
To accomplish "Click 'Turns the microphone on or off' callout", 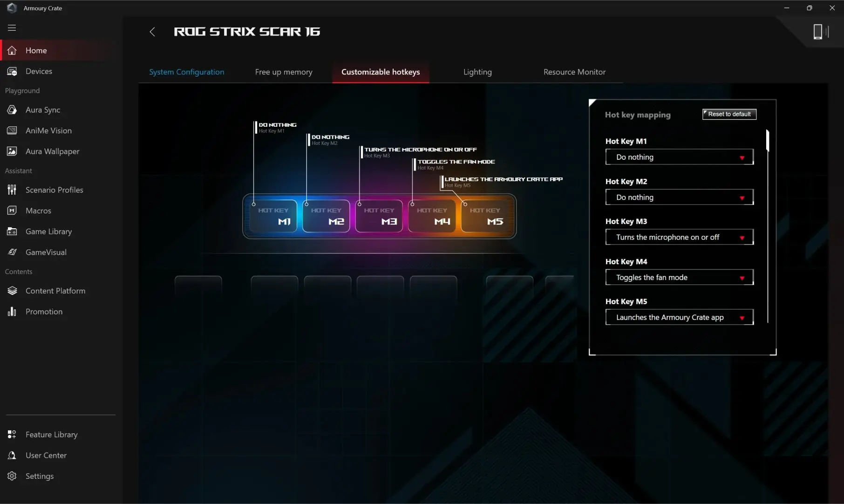I will click(420, 150).
